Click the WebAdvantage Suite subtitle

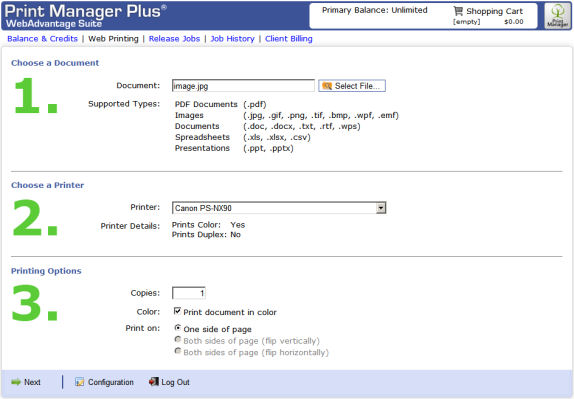54,24
